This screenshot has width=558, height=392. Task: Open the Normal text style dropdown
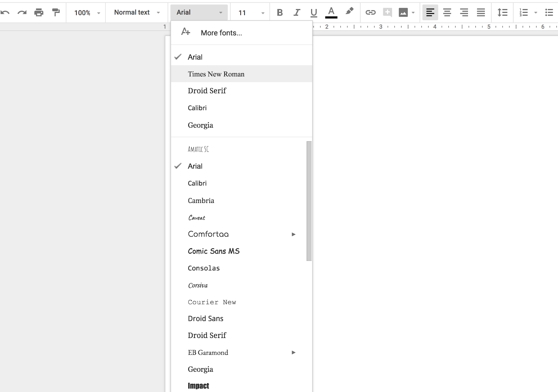point(137,13)
